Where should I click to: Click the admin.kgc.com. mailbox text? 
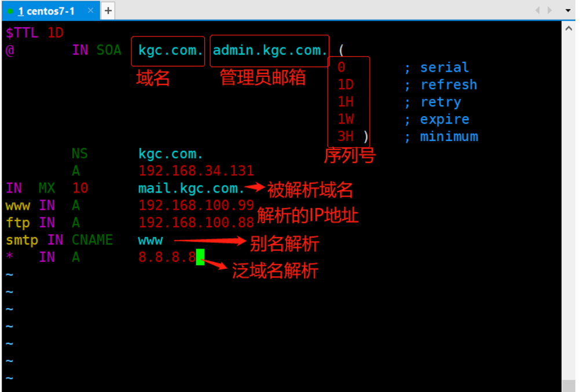[x=270, y=50]
